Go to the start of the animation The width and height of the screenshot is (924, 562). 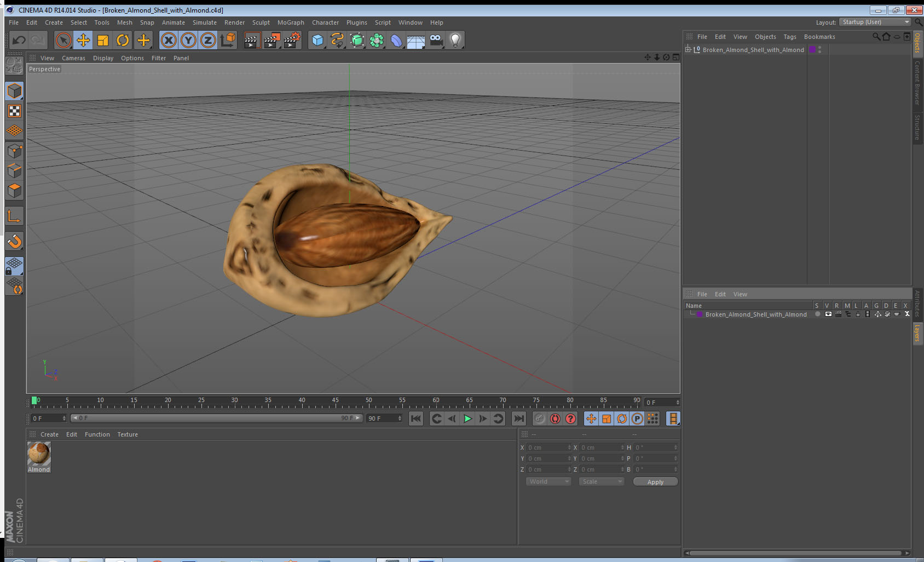416,418
